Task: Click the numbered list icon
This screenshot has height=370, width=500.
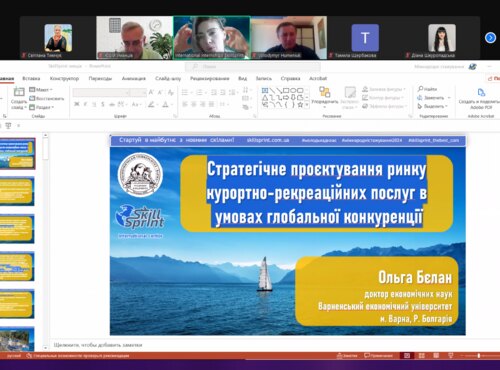Action: 199,92
